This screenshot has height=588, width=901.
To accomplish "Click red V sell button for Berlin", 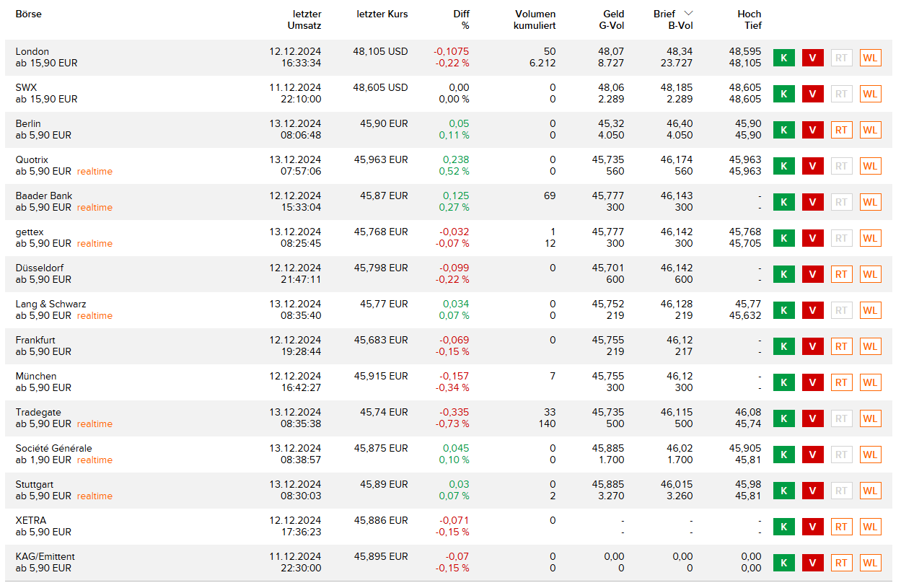I will pos(812,130).
